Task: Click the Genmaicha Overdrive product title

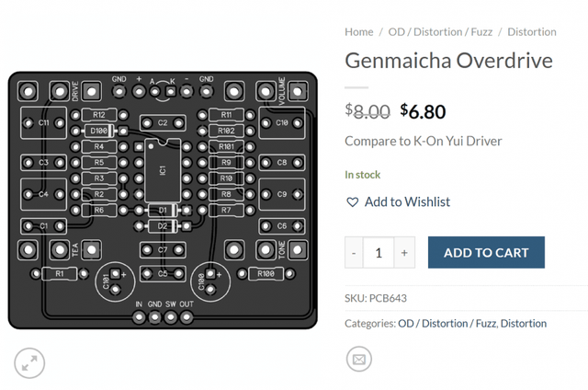Action: [x=448, y=61]
